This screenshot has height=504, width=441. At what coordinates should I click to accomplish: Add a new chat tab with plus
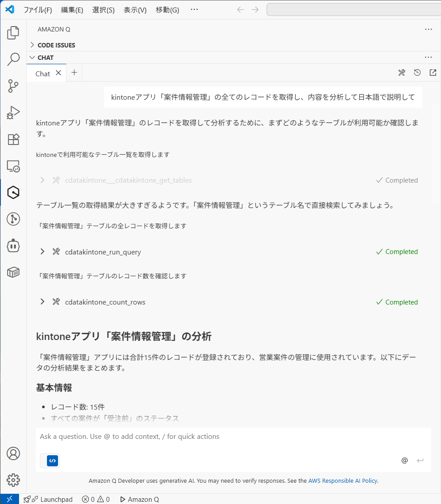pyautogui.click(x=74, y=73)
